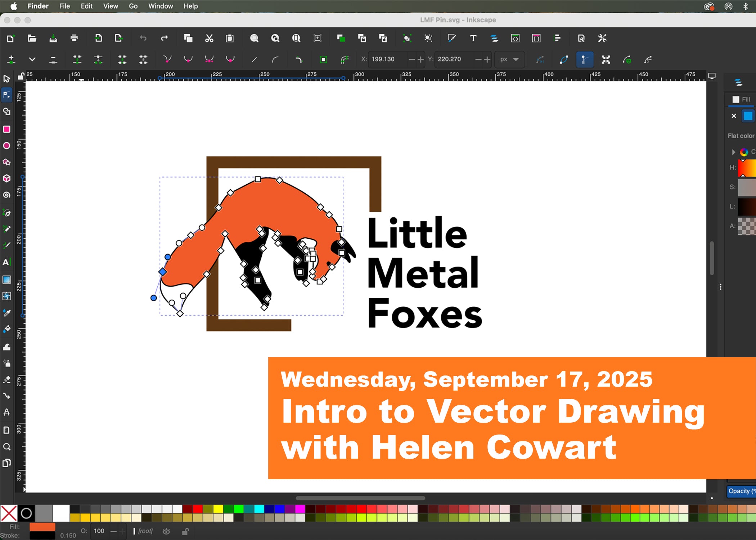756x540 pixels.
Task: Open the Finder application menu
Action: [x=38, y=6]
